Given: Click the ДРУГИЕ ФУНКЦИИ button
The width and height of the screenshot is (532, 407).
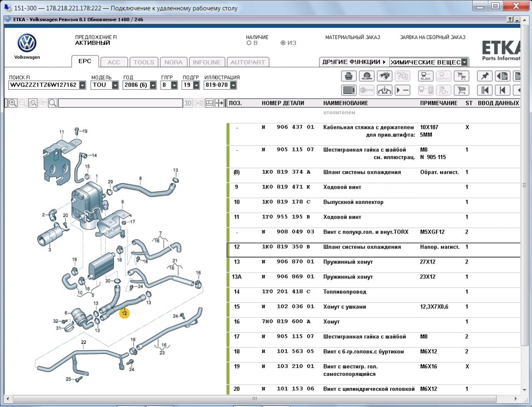Looking at the screenshot, I should [354, 62].
